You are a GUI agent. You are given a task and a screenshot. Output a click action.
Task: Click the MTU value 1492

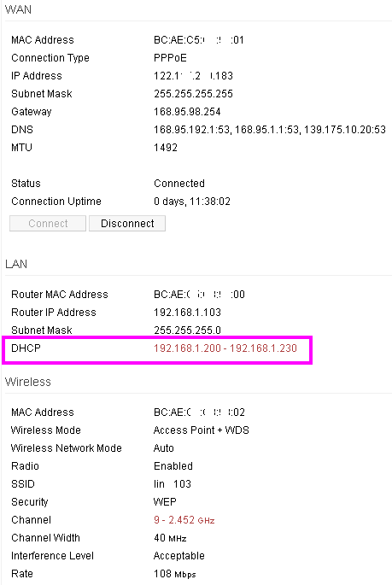pyautogui.click(x=166, y=148)
